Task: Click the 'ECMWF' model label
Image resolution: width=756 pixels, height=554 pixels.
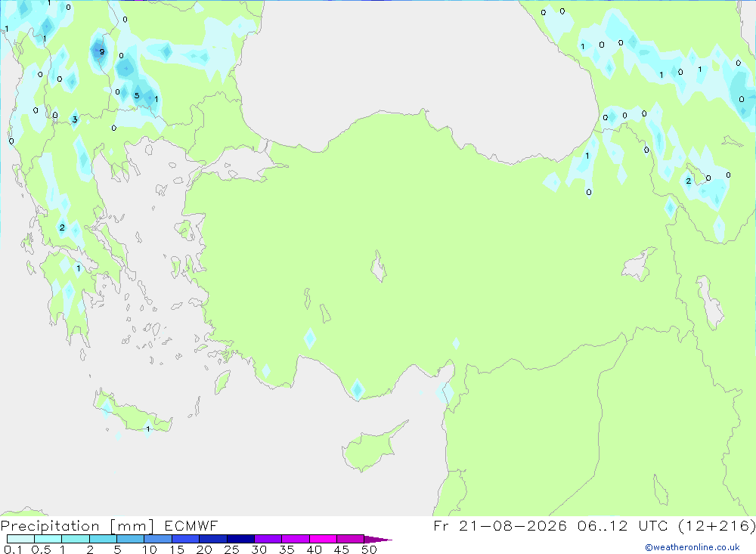Action: click(x=191, y=525)
